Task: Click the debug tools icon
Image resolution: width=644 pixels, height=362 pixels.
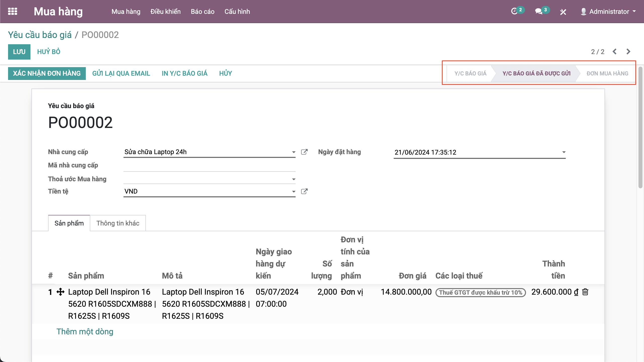Action: tap(563, 12)
